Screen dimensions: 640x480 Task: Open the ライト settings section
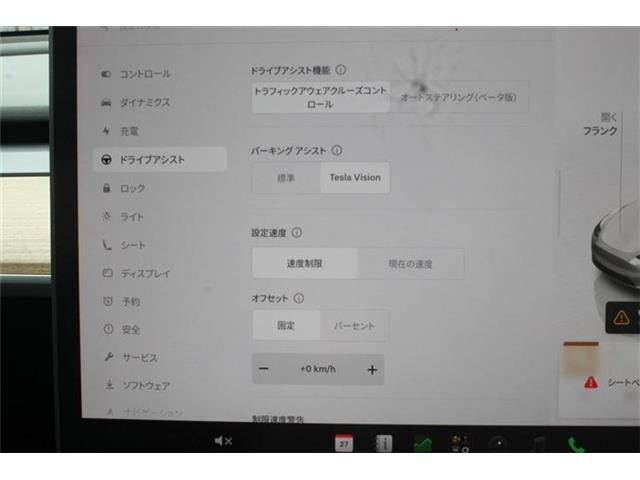coord(132,217)
